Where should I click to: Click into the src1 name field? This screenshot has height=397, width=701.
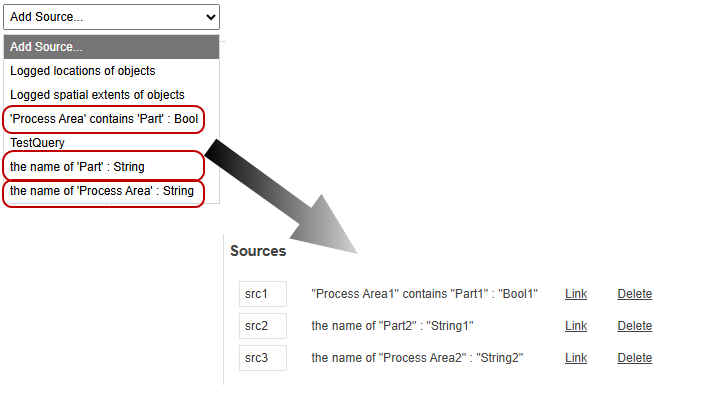(263, 294)
